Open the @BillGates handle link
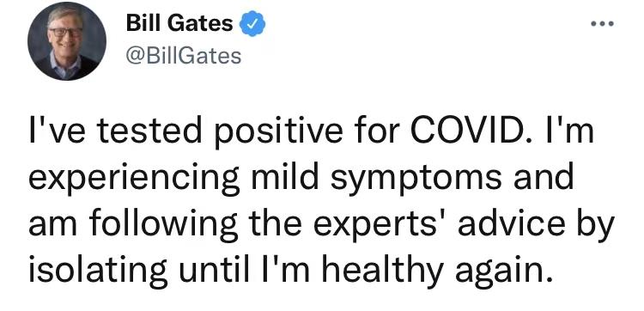This screenshot has width=644, height=311. coord(183,56)
